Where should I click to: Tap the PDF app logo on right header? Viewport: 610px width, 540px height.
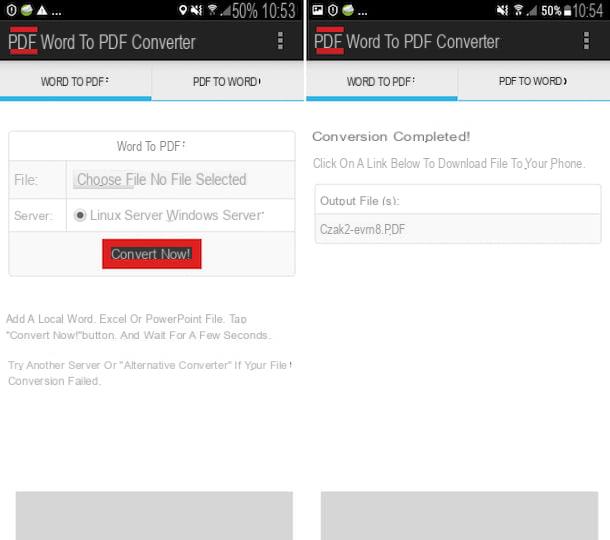(x=329, y=41)
